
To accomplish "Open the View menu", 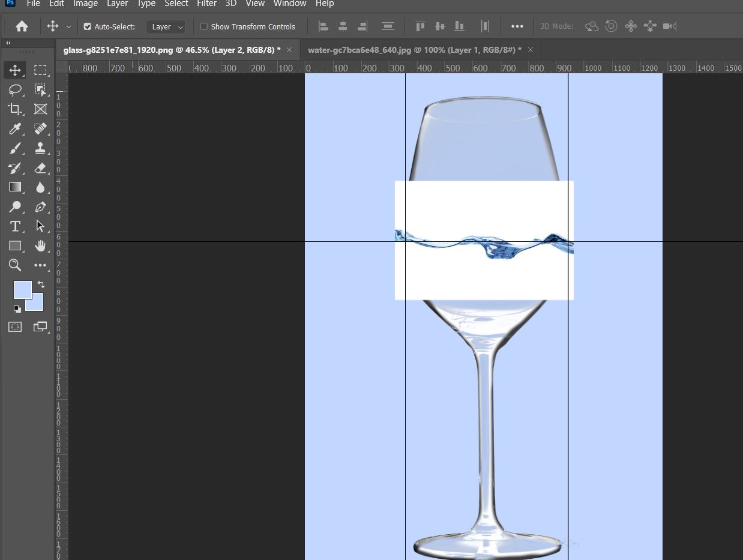I will [255, 4].
